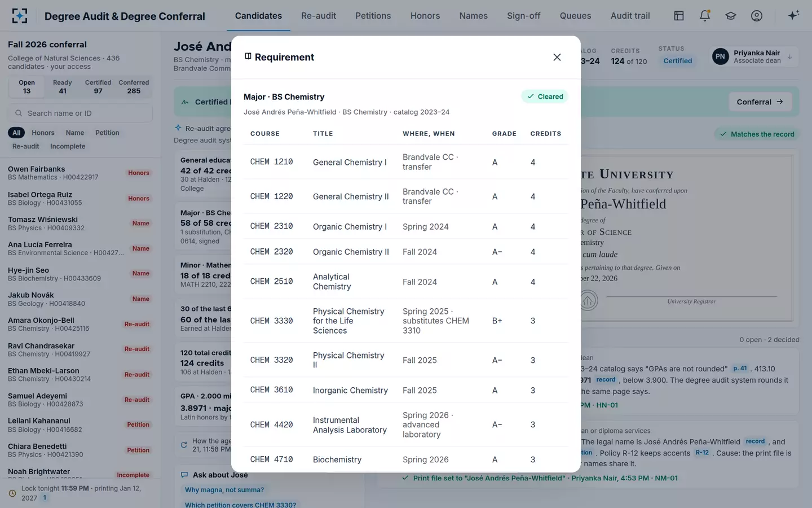Open the Audit trail tab
The height and width of the screenshot is (508, 812).
[x=630, y=16]
